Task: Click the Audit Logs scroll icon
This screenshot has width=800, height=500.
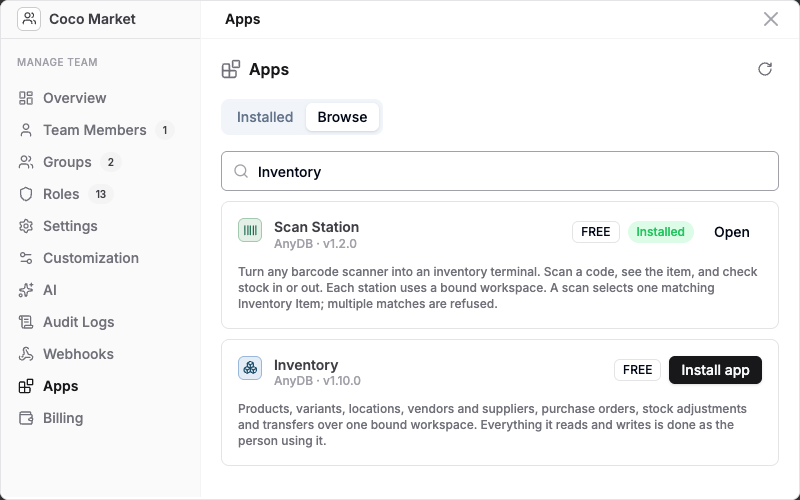Action: click(26, 322)
